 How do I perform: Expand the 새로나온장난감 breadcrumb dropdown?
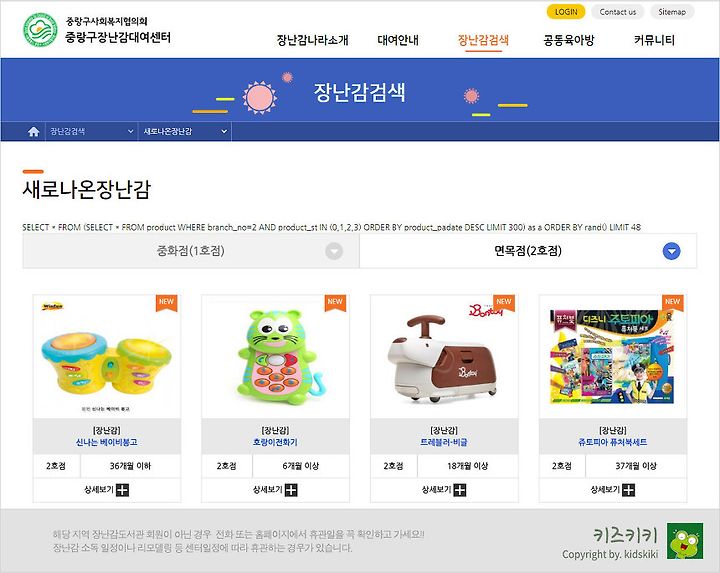pos(185,131)
